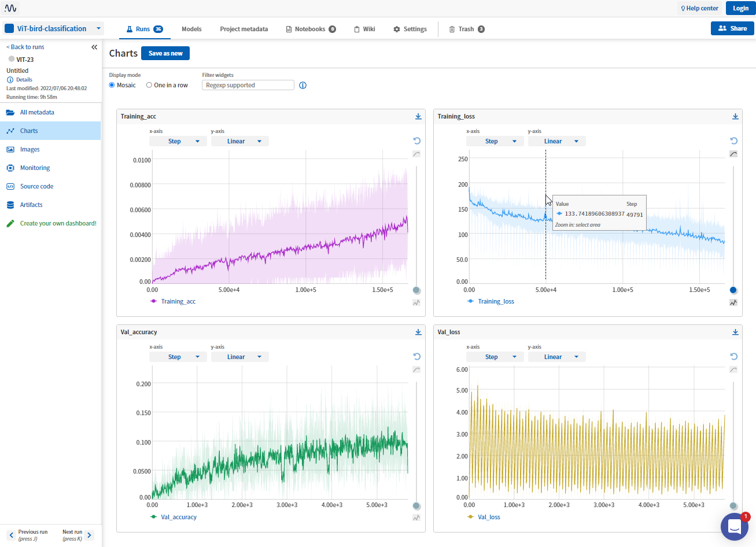This screenshot has width=756, height=547.
Task: Reset zoom on Val_accuracy chart
Action: point(416,356)
